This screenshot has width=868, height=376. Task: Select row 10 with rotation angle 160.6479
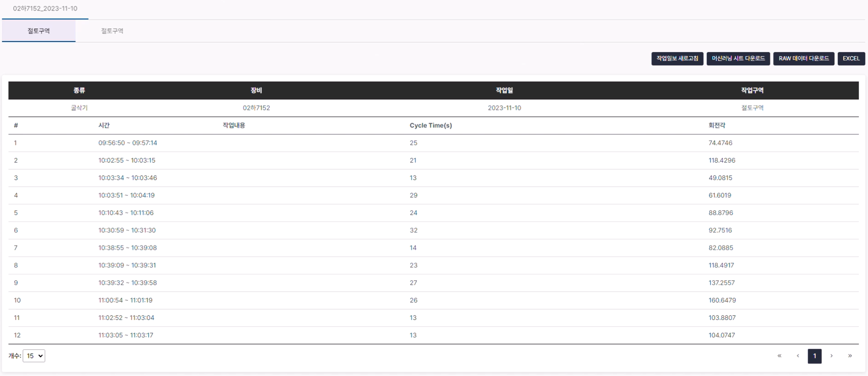coord(722,300)
